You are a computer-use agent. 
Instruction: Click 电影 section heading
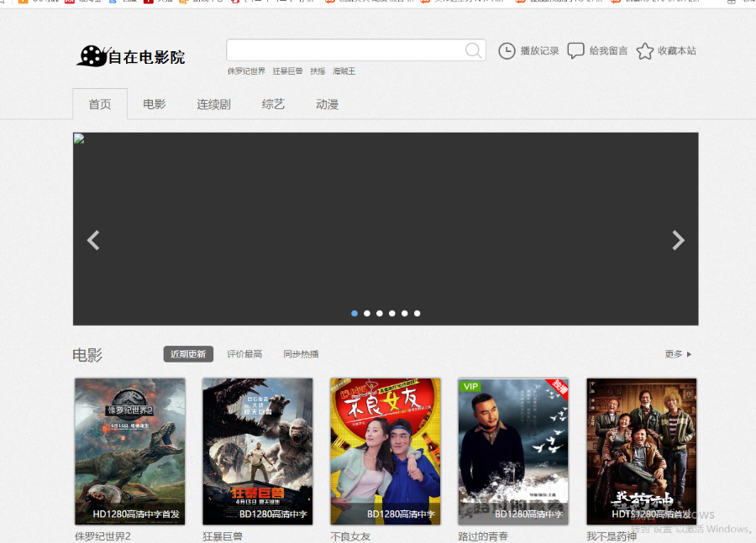(x=87, y=355)
